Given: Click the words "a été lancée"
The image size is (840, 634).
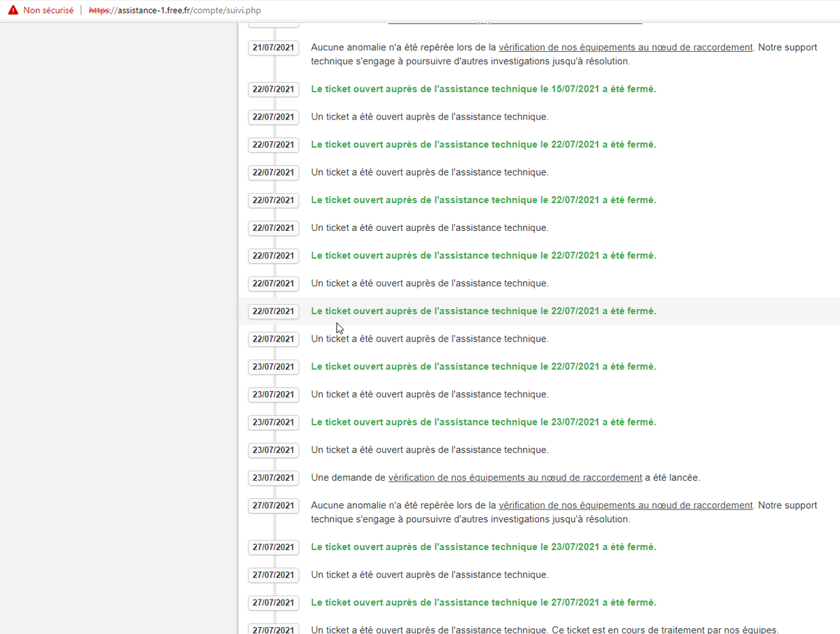Looking at the screenshot, I should [673, 478].
